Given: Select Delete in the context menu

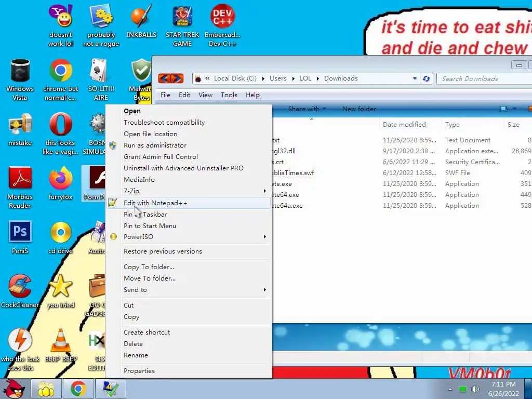Looking at the screenshot, I should click(x=133, y=344).
